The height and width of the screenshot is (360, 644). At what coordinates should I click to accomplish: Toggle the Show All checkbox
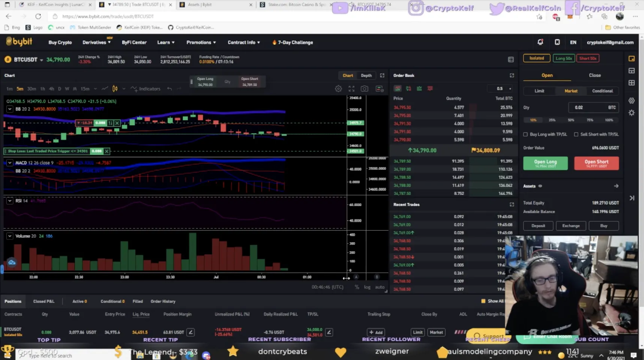[x=483, y=301]
